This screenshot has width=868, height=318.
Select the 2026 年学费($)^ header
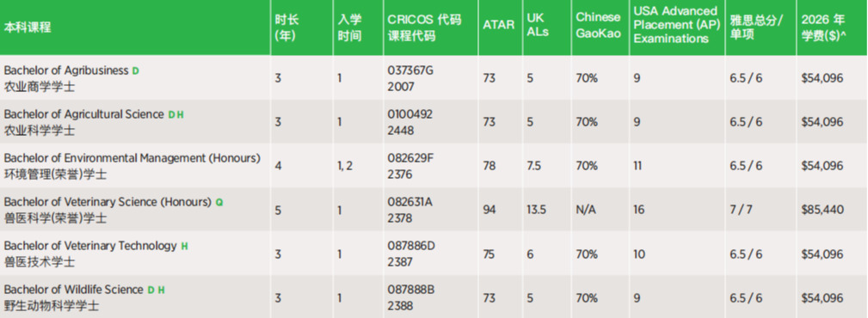823,28
